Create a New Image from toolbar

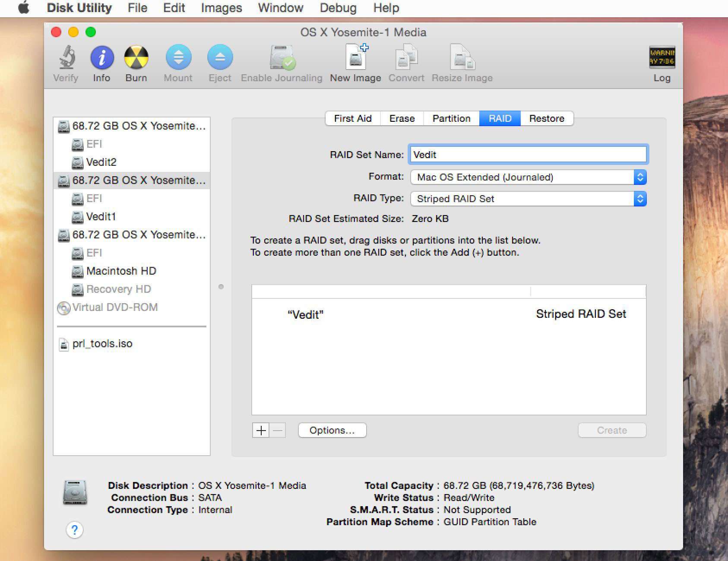tap(356, 57)
